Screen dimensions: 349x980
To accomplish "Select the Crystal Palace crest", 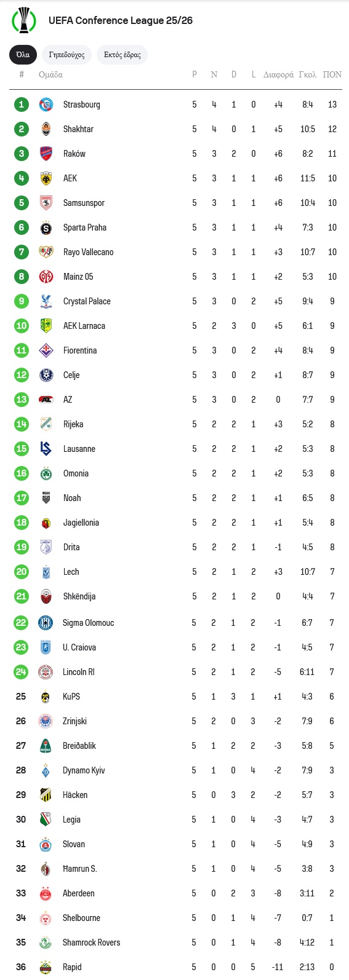I will 46,301.
